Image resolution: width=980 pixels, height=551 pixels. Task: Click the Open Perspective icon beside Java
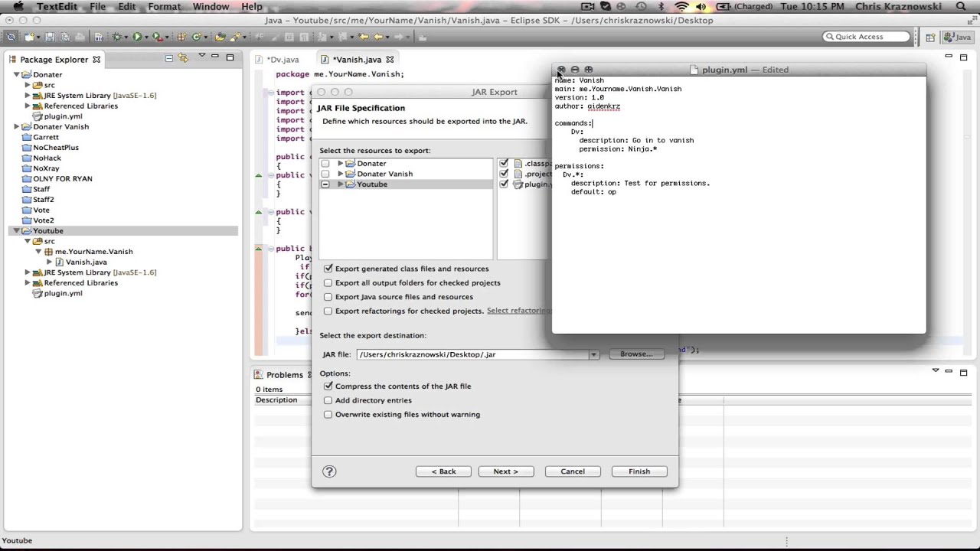point(931,37)
